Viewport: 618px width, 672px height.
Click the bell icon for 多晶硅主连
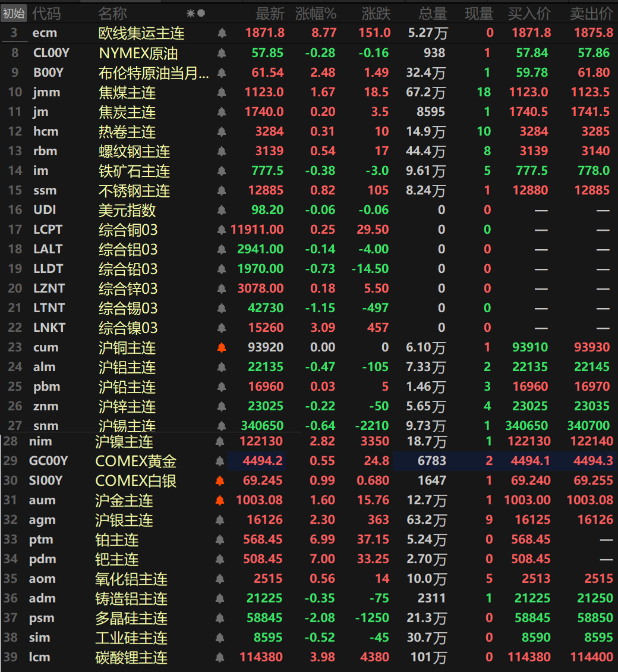coord(220,618)
